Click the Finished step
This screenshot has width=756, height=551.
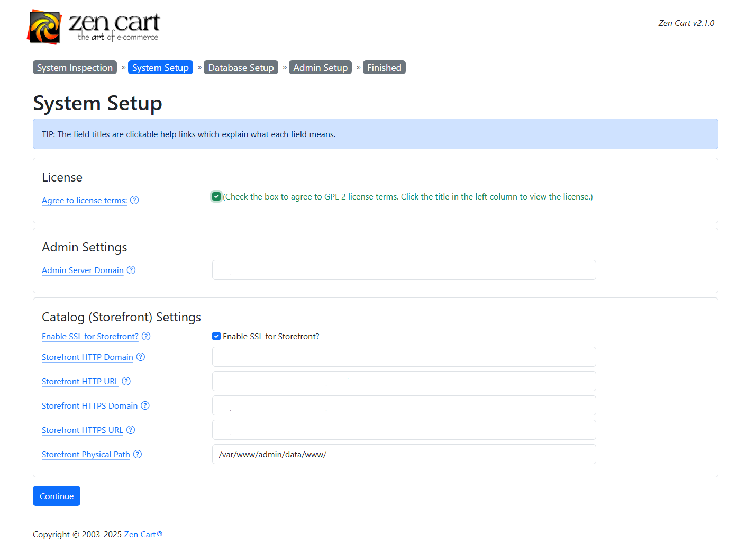[384, 67]
